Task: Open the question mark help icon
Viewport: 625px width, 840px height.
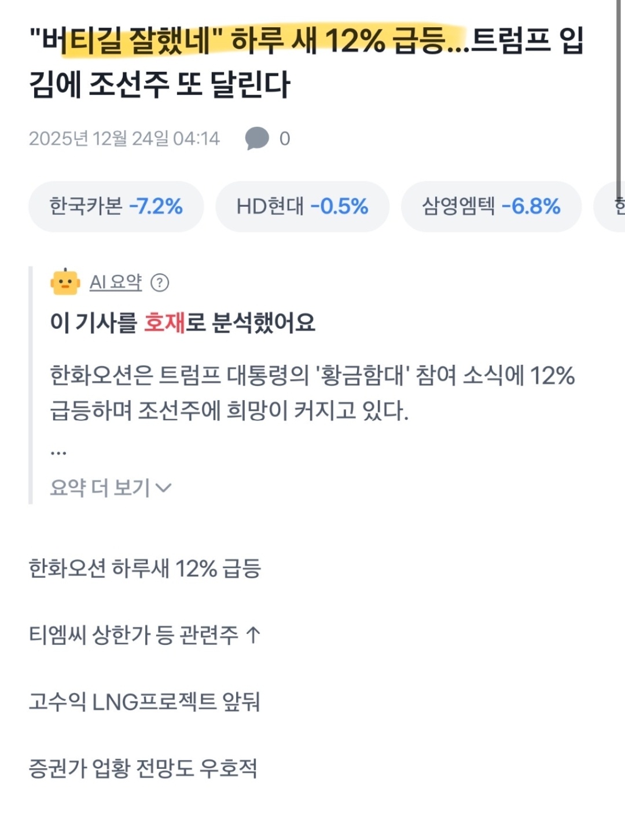Action: [x=160, y=283]
